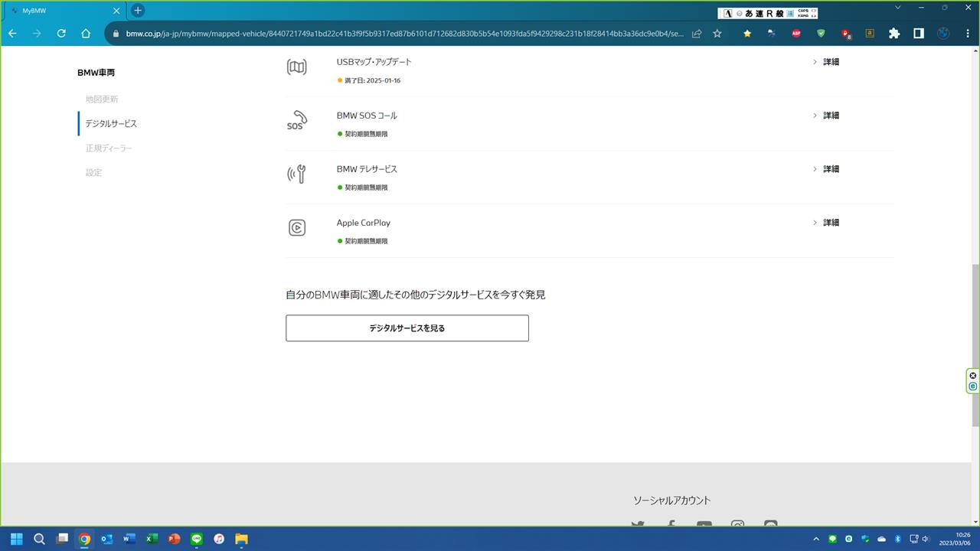Open 詳細 for Apple CarPlay

[826, 223]
